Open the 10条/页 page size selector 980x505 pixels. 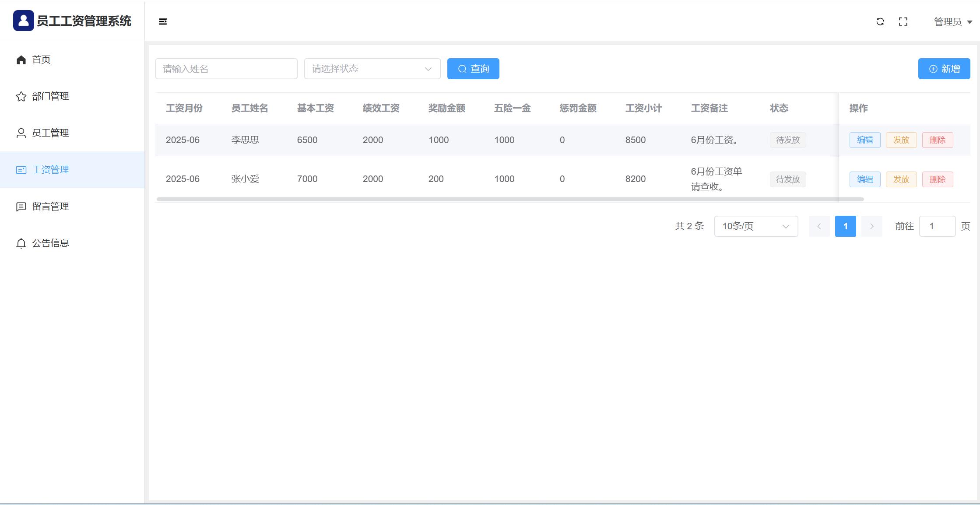coord(755,226)
